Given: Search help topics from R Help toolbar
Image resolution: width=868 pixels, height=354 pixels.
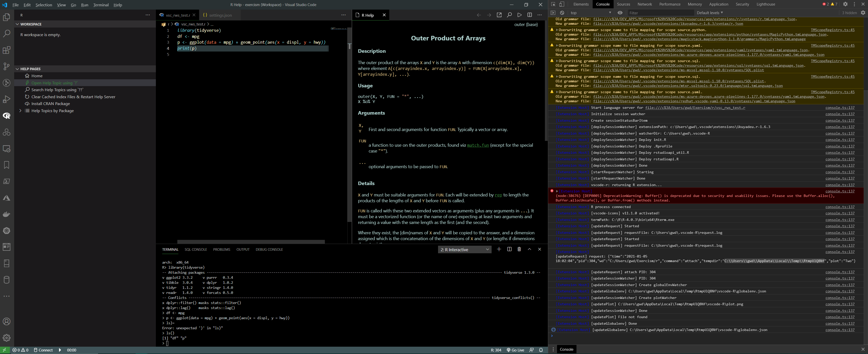Looking at the screenshot, I should [x=509, y=15].
